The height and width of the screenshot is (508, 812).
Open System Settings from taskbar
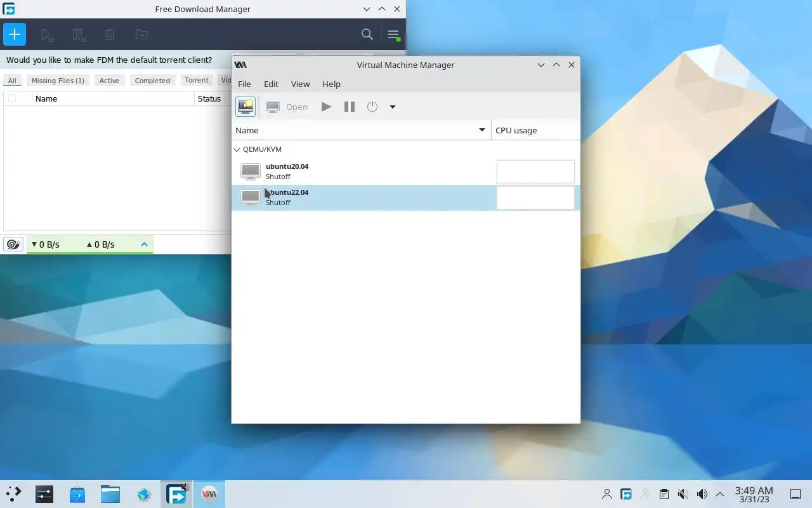44,494
